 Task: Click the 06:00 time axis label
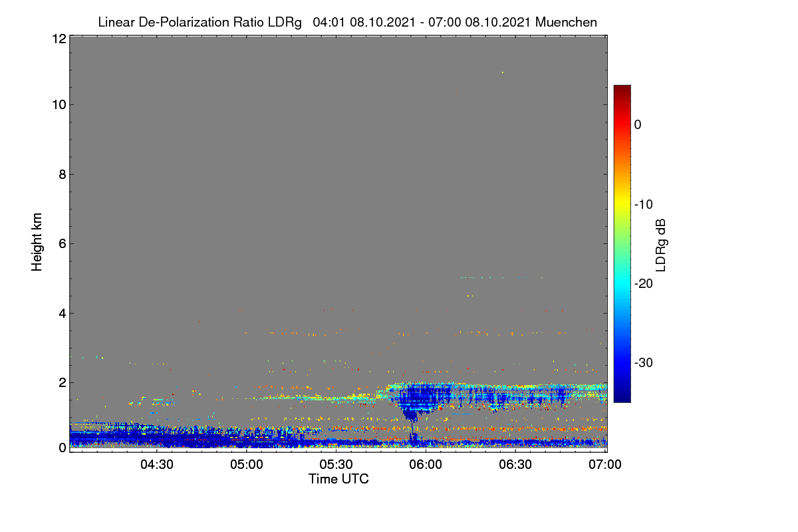426,465
